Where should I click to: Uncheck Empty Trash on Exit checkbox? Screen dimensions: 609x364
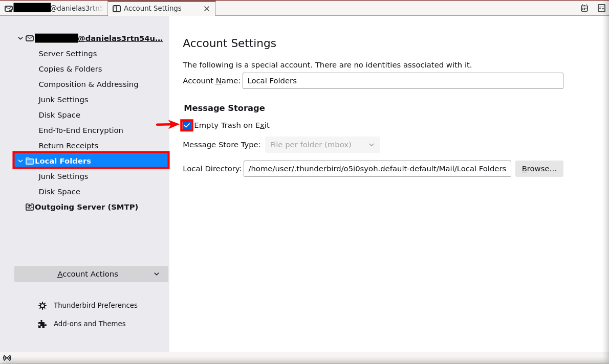pos(187,125)
